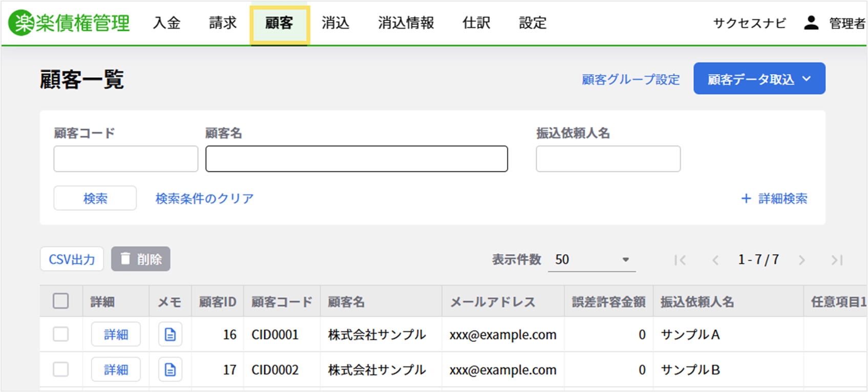
Task: Open the 消込情報 menu tab
Action: (x=406, y=23)
